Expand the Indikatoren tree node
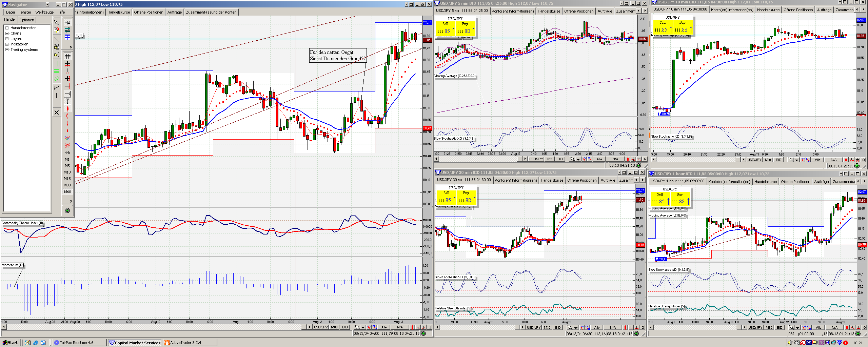 (x=7, y=44)
